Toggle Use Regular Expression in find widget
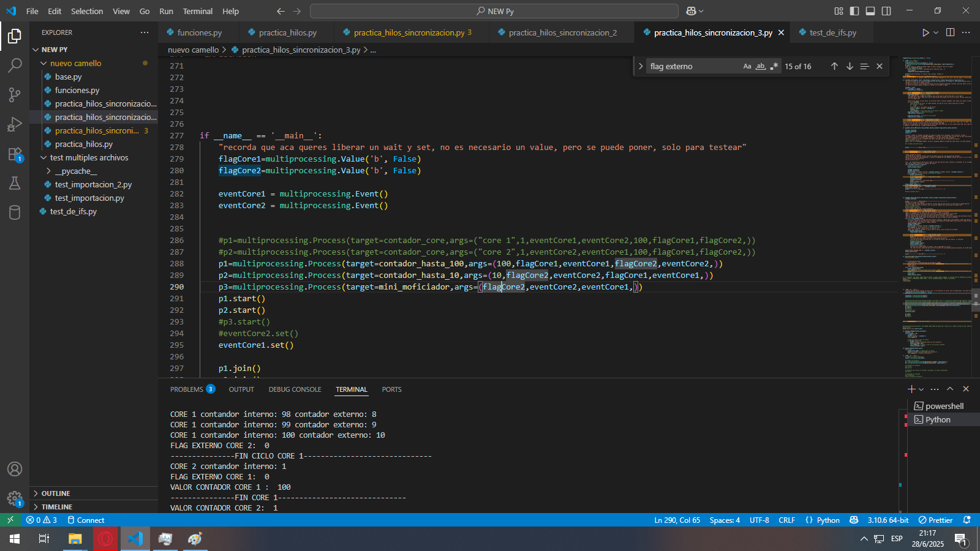Image resolution: width=980 pixels, height=551 pixels. click(774, 66)
